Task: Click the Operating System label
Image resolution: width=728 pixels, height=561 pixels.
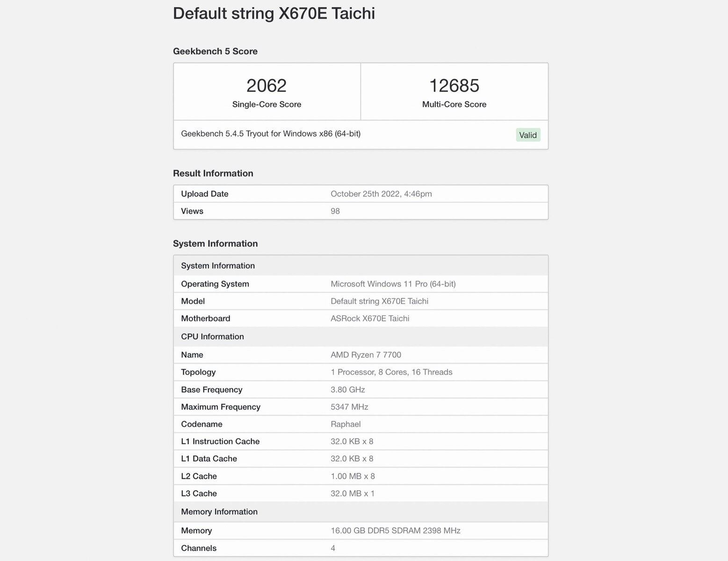Action: [215, 284]
